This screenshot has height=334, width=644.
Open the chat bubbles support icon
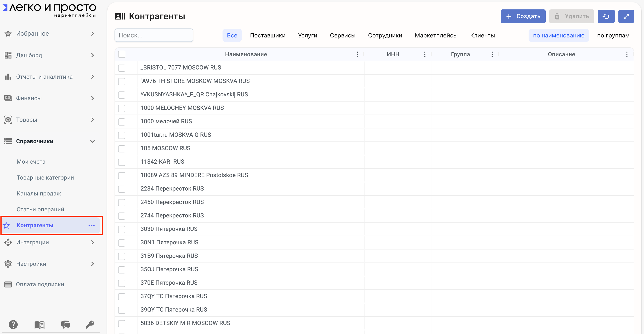[66, 324]
